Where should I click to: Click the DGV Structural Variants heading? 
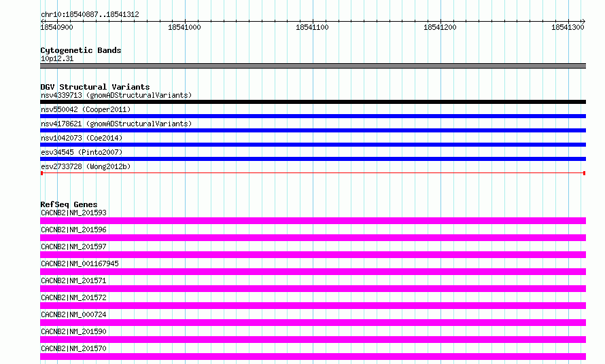coord(95,87)
